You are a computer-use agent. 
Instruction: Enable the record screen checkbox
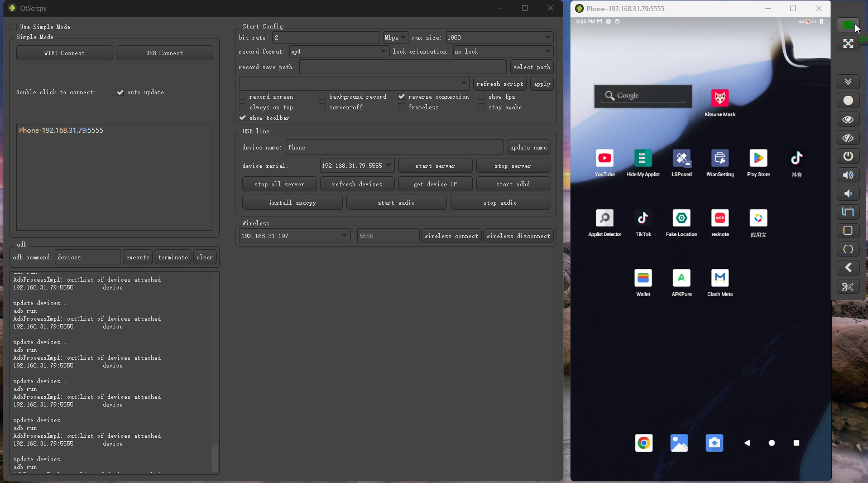pos(242,96)
